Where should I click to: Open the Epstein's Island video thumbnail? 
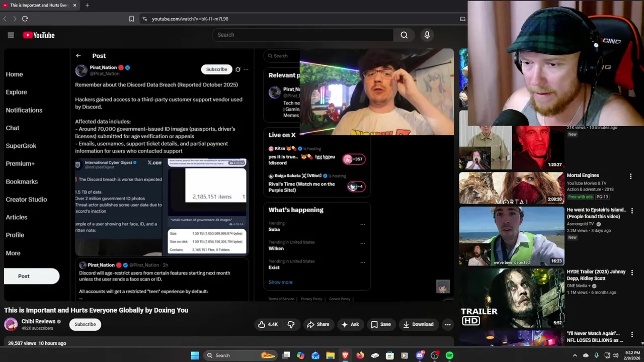[x=511, y=236]
